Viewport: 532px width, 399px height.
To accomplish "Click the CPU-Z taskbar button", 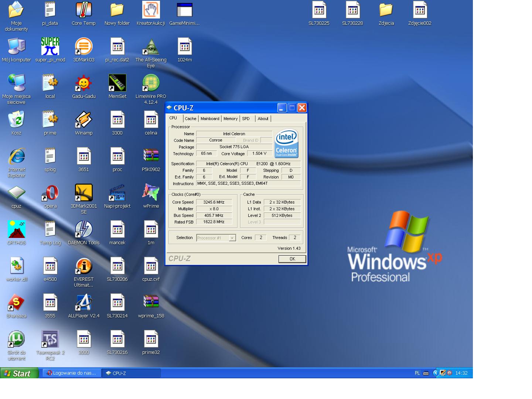I will click(132, 373).
